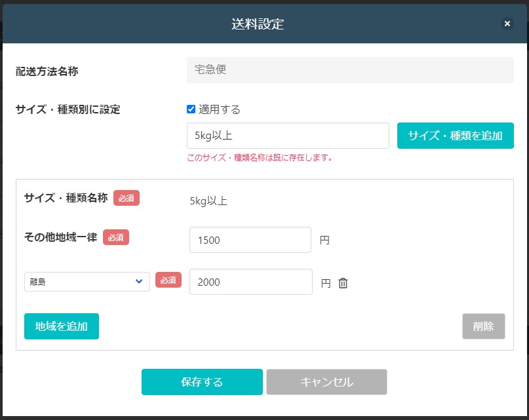
Task: Click the その他地域一律 label
Action: coord(61,237)
